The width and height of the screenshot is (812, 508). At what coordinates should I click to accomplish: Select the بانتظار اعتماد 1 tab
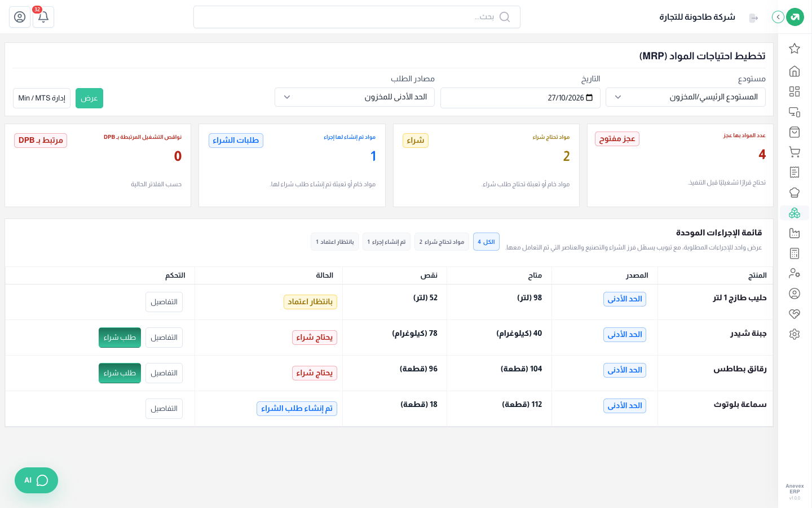(x=334, y=242)
